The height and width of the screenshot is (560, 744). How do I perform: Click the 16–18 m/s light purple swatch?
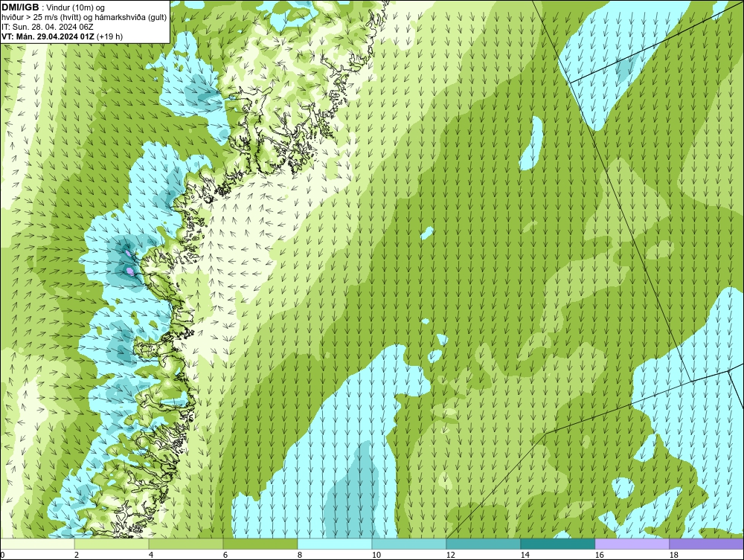tap(632, 544)
